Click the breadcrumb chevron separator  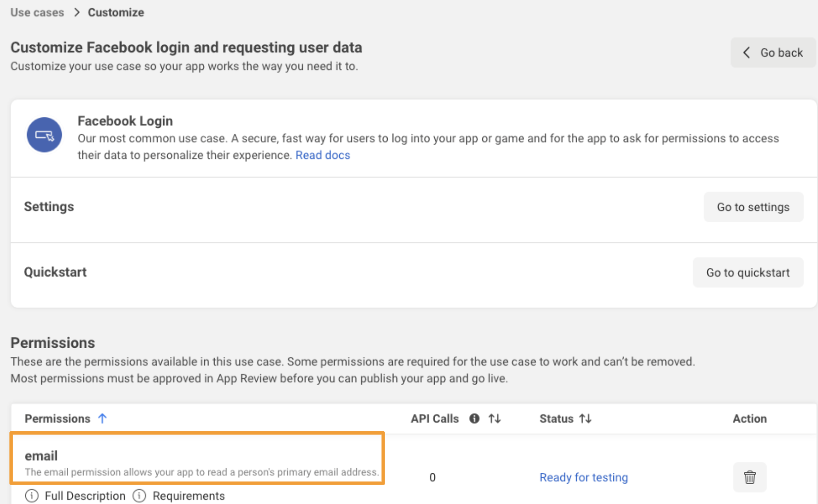76,13
